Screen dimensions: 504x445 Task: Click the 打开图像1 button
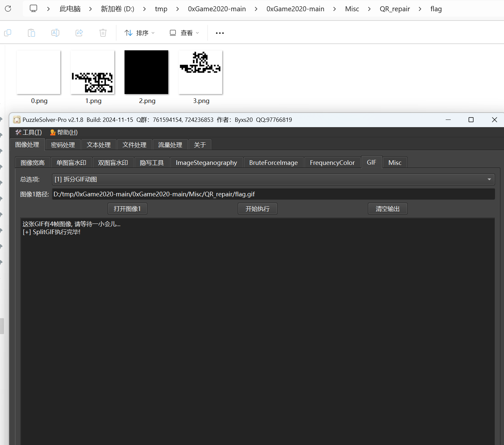[127, 209]
